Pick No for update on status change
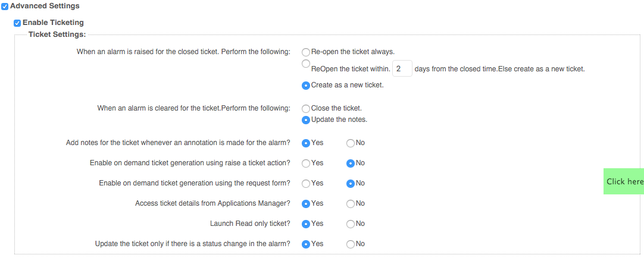Viewport: 644px width, 258px height. click(x=351, y=244)
